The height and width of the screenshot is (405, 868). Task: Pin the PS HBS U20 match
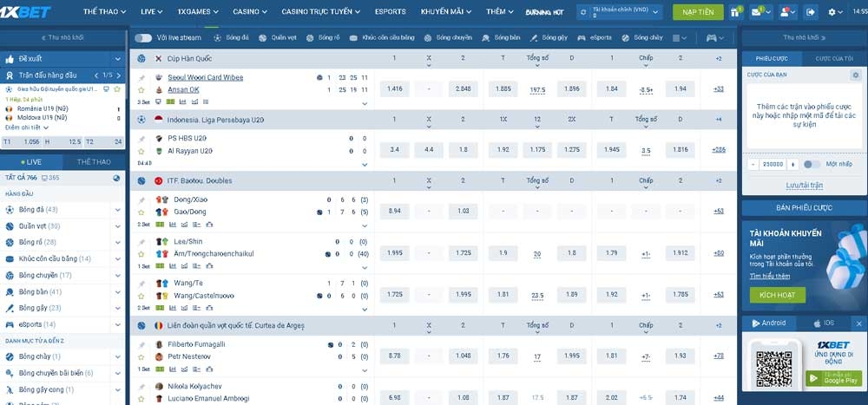pyautogui.click(x=141, y=139)
